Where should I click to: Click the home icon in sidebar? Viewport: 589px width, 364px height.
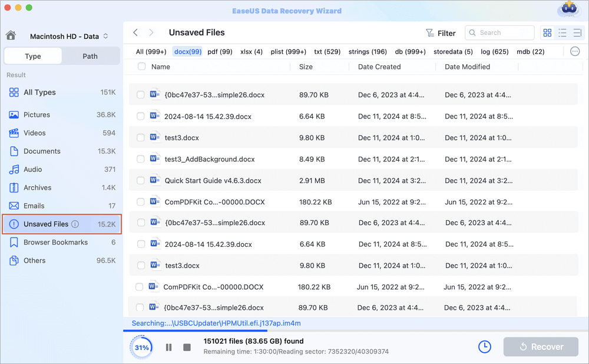[11, 36]
